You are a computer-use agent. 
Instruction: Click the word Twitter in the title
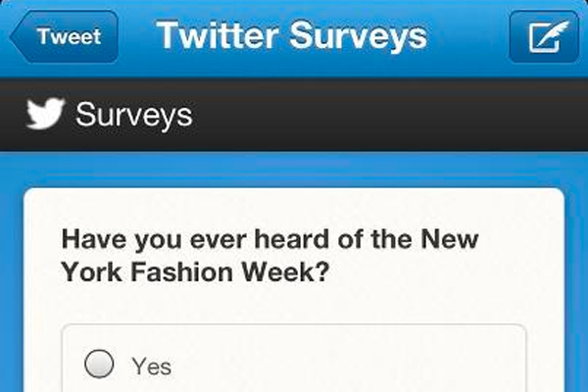pyautogui.click(x=218, y=34)
